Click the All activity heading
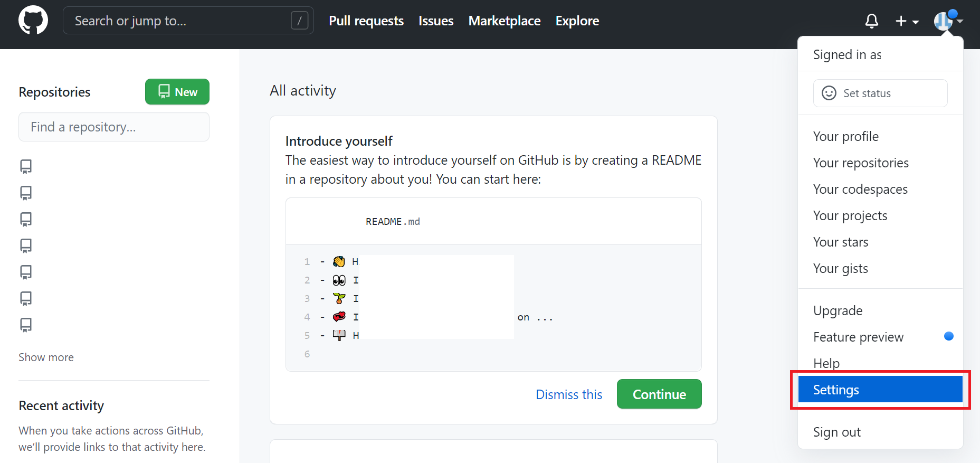 point(303,91)
